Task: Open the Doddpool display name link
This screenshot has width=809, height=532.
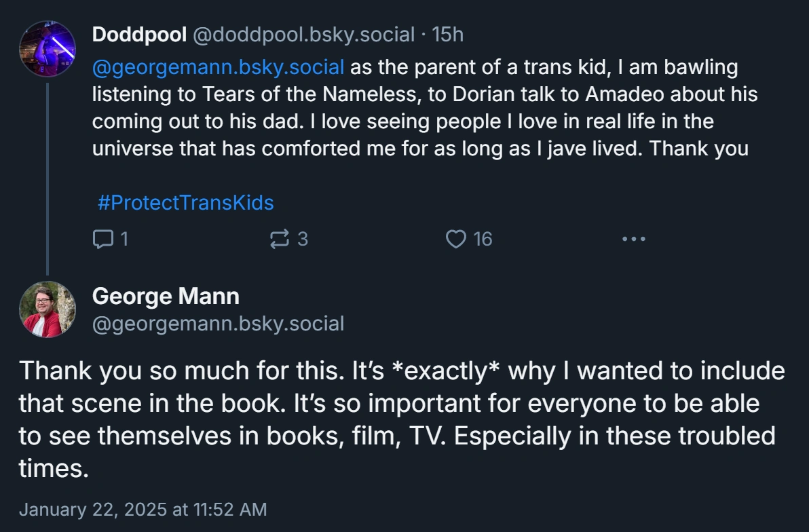Action: (x=139, y=35)
